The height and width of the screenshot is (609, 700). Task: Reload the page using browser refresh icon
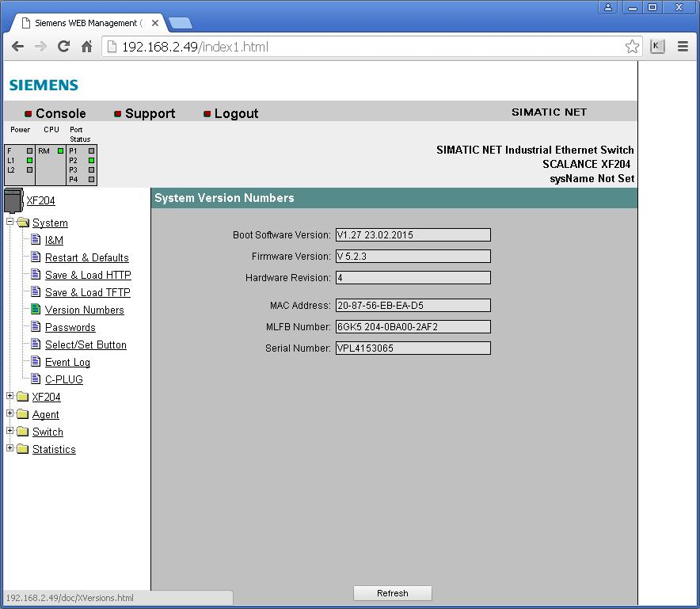click(63, 47)
